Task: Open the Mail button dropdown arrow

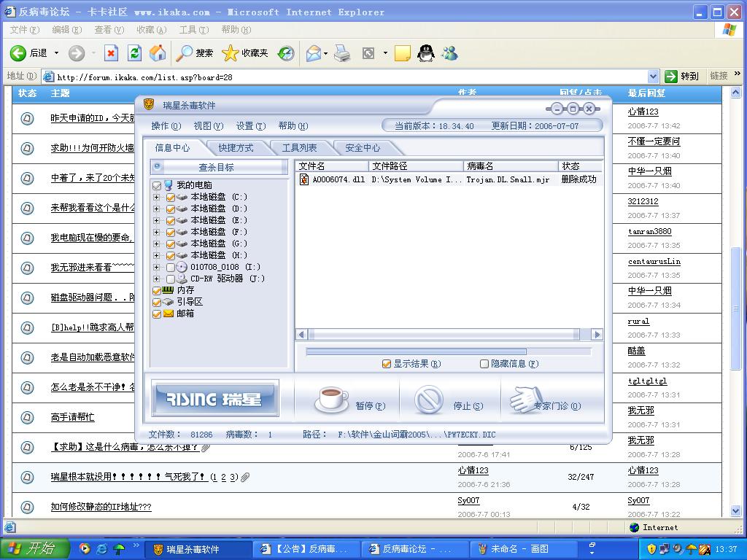Action: 326,52
